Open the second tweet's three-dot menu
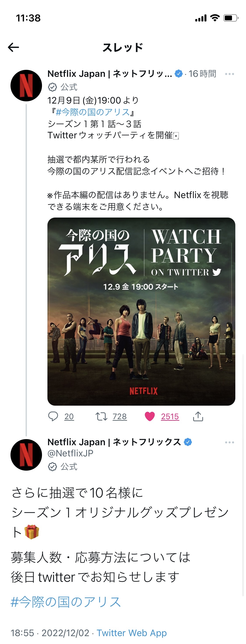The width and height of the screenshot is (246, 644). 230,442
